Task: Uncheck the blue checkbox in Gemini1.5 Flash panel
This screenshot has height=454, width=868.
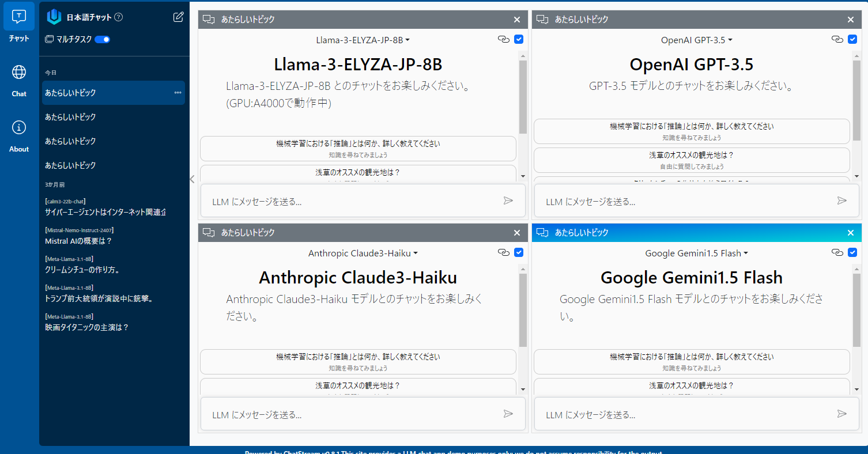Action: point(852,252)
